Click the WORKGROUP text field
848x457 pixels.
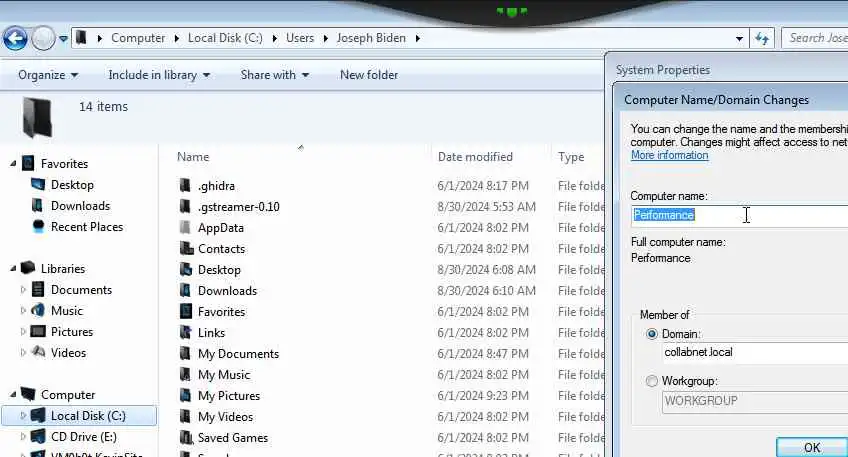pyautogui.click(x=755, y=401)
